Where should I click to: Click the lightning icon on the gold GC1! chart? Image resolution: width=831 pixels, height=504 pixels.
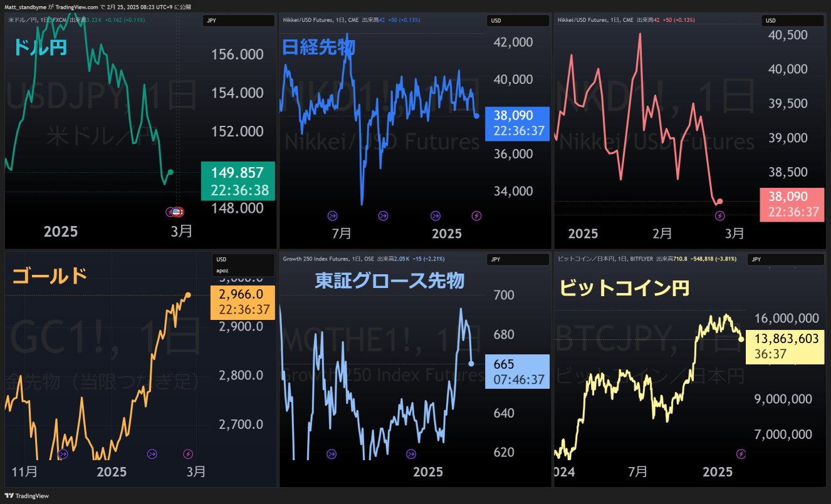(188, 454)
